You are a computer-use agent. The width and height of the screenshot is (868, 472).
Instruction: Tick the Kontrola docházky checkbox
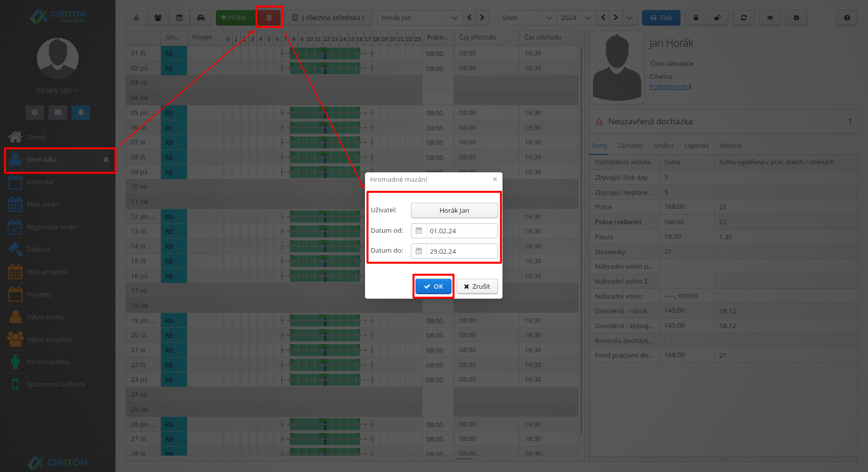tap(668, 341)
